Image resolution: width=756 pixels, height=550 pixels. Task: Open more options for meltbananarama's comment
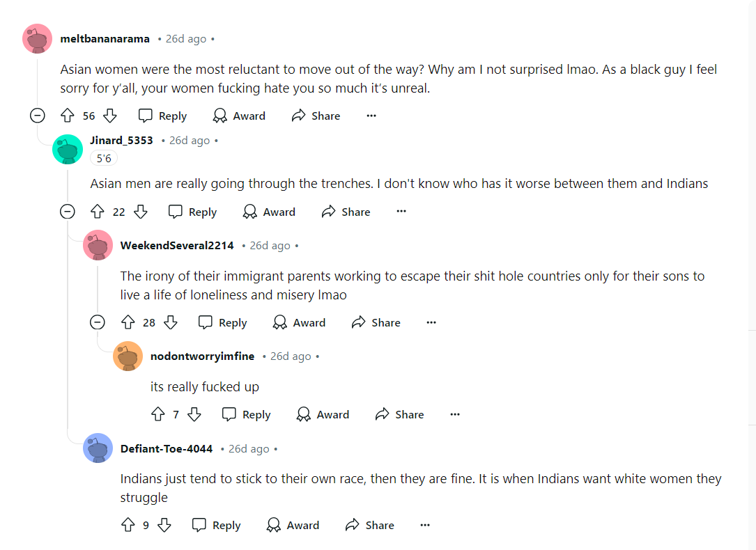[x=371, y=116]
